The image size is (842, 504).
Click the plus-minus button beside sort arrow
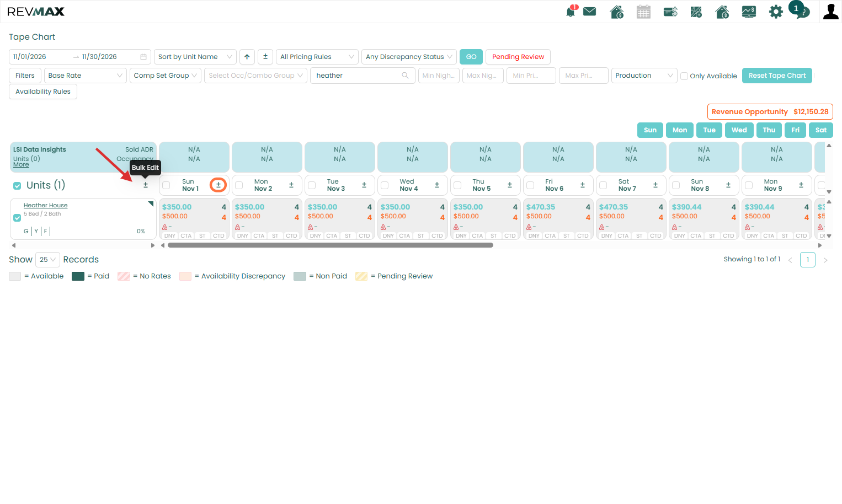[265, 57]
